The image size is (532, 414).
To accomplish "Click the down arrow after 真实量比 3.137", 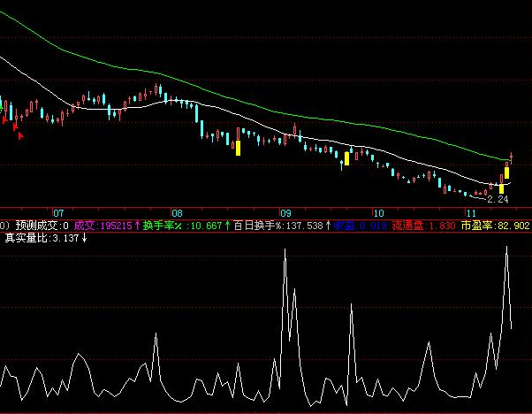I will point(84,238).
